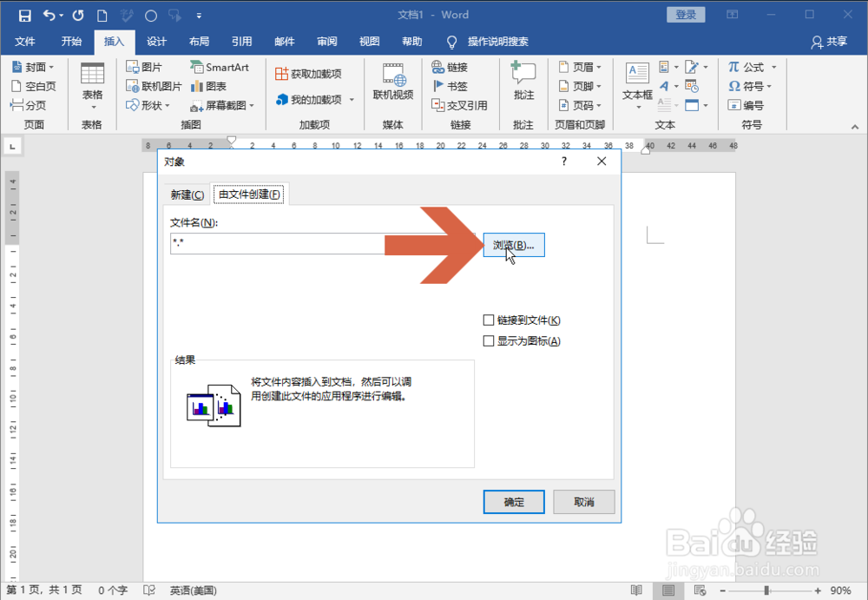
Task: Switch to the Home (开始) tab
Action: click(71, 42)
